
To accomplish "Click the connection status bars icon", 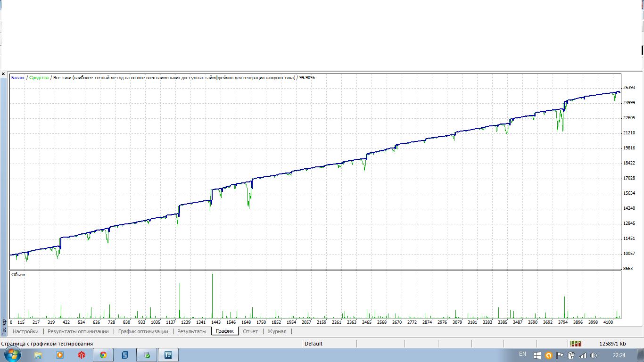I will [576, 344].
